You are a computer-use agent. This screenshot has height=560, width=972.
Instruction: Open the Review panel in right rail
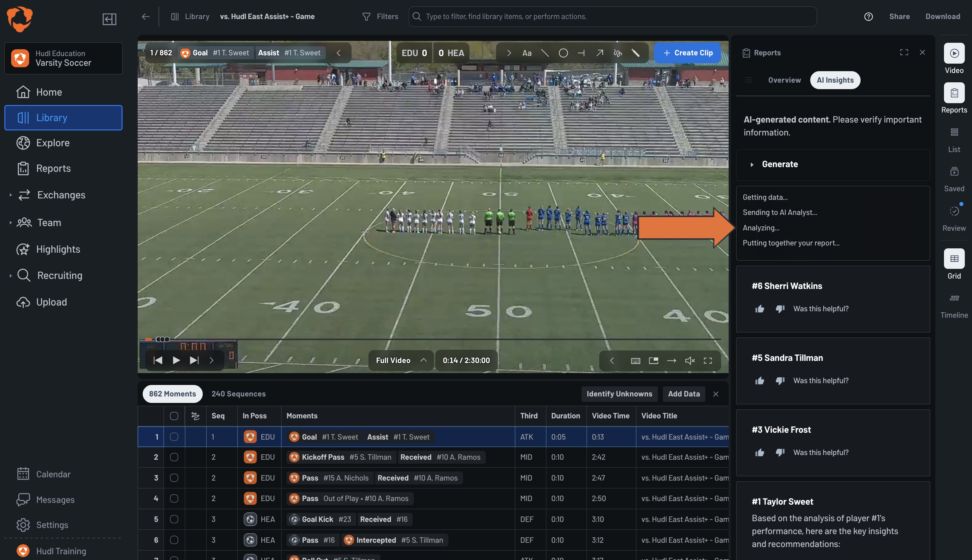click(x=954, y=219)
